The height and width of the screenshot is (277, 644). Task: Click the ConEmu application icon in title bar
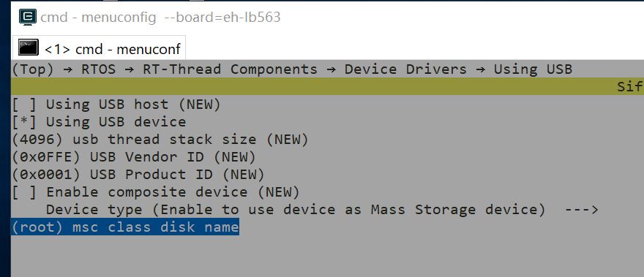(28, 17)
